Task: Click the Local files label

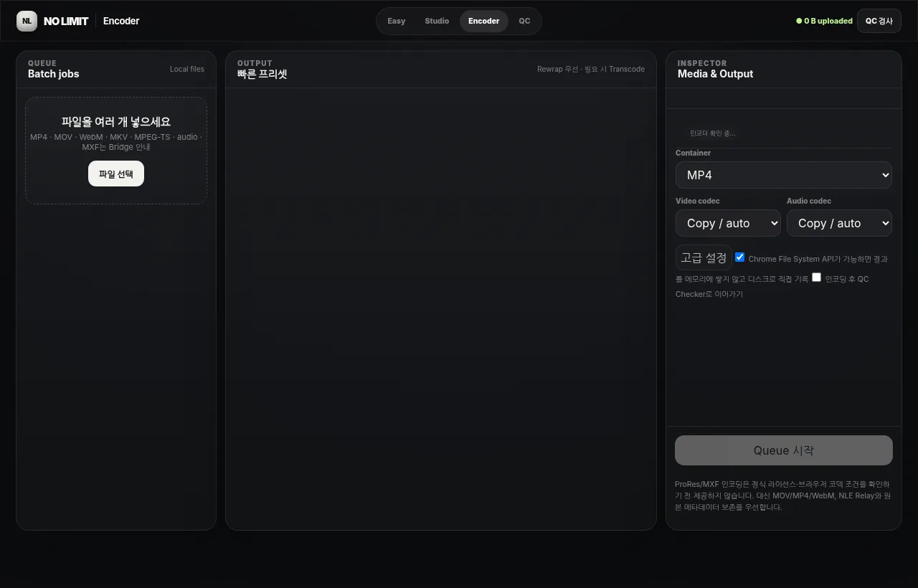Action: pyautogui.click(x=187, y=70)
